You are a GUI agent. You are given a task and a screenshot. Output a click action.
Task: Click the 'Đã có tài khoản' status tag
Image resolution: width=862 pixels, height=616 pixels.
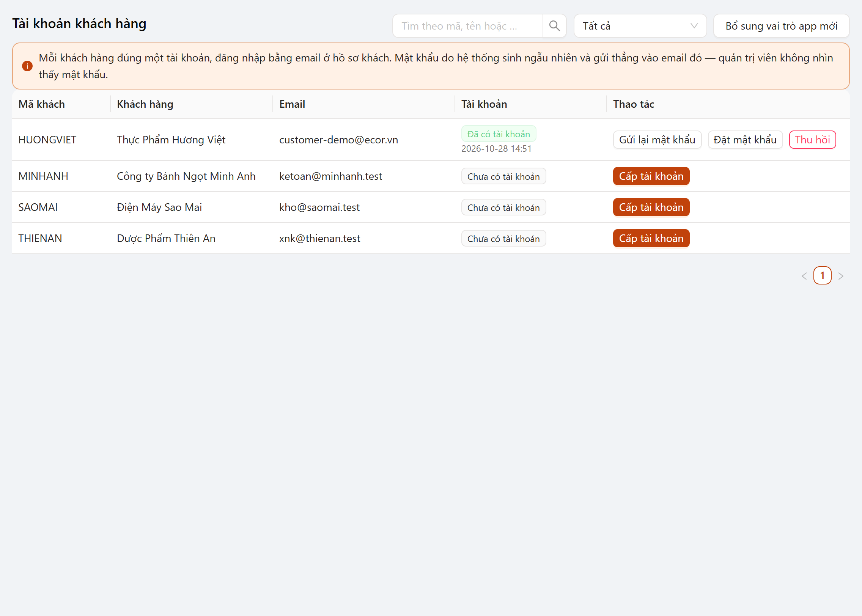coord(499,134)
